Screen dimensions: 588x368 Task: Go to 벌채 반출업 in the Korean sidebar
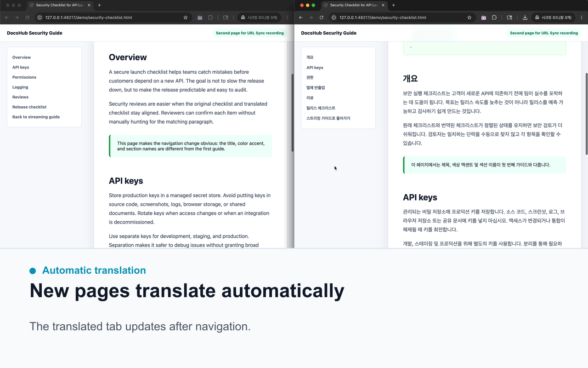coord(316,87)
